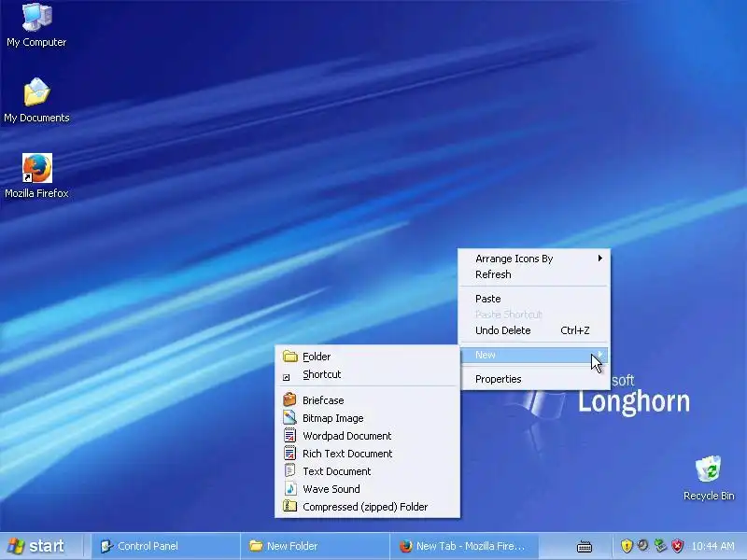Select Undo Delete in context menu
Screen dimensions: 747x560
coord(533,330)
